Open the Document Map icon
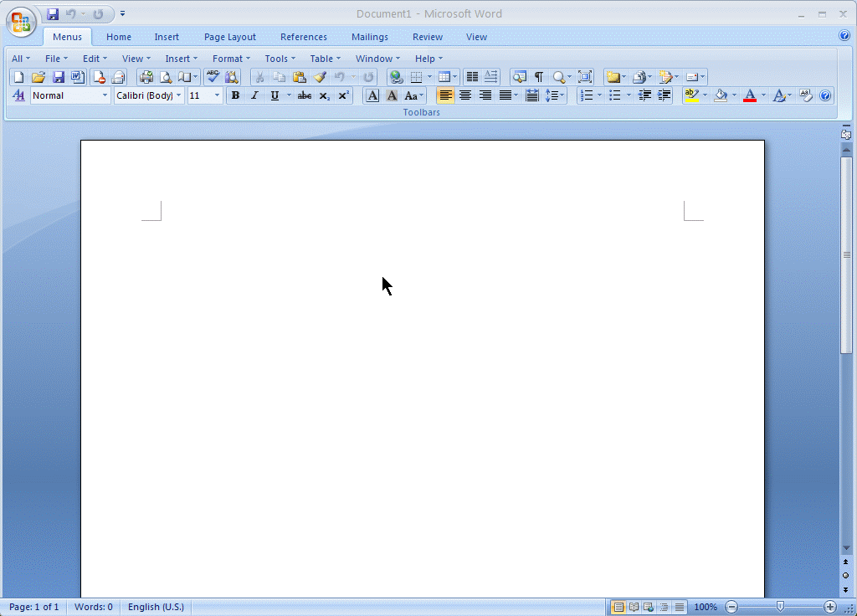 tap(519, 77)
